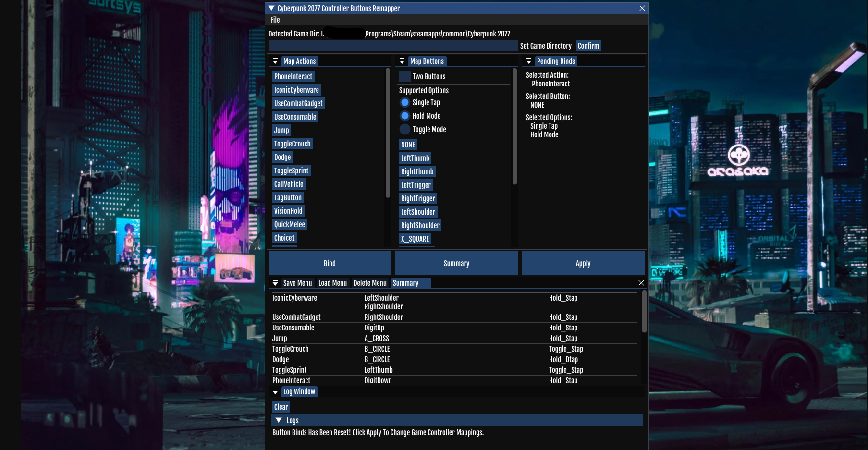Select the LeftTrigger button mapping
Screen dimensions: 868x450
[x=416, y=185]
